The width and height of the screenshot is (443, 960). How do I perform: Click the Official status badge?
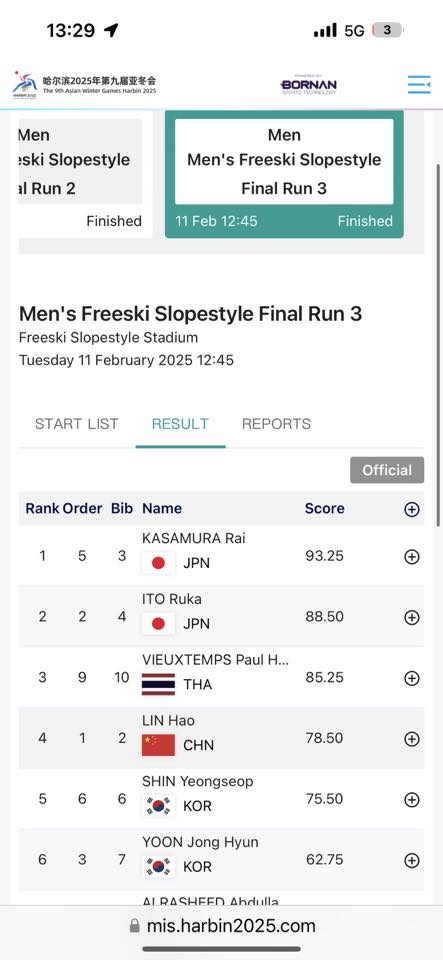[387, 470]
